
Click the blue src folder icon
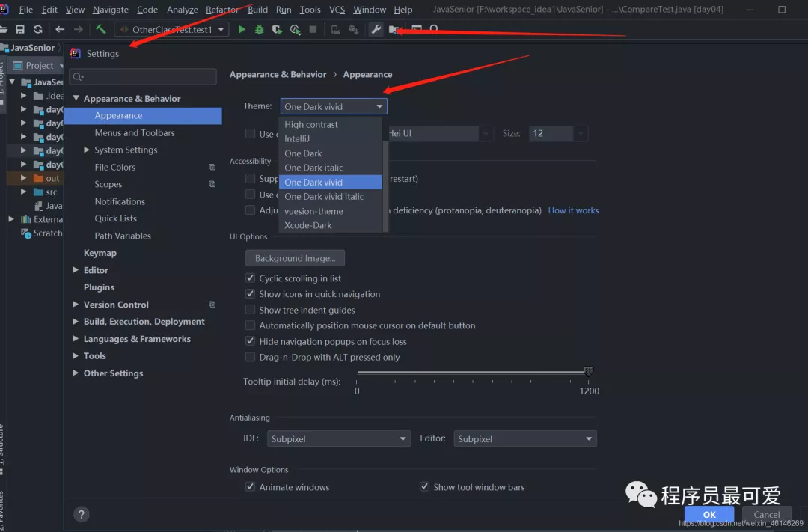coord(38,192)
